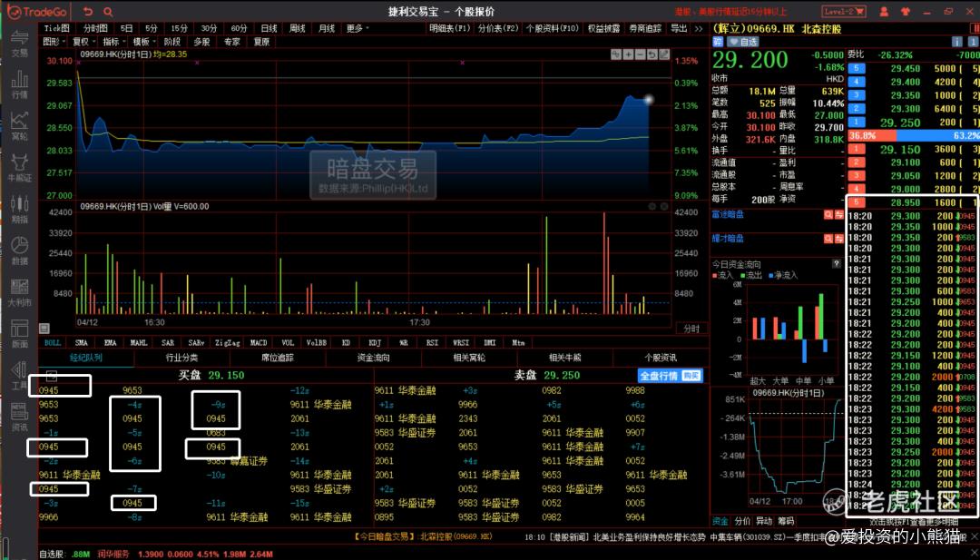Screen dimensions: 980x560
Task: Click the chart zoom-out minus icon
Action: [x=640, y=55]
